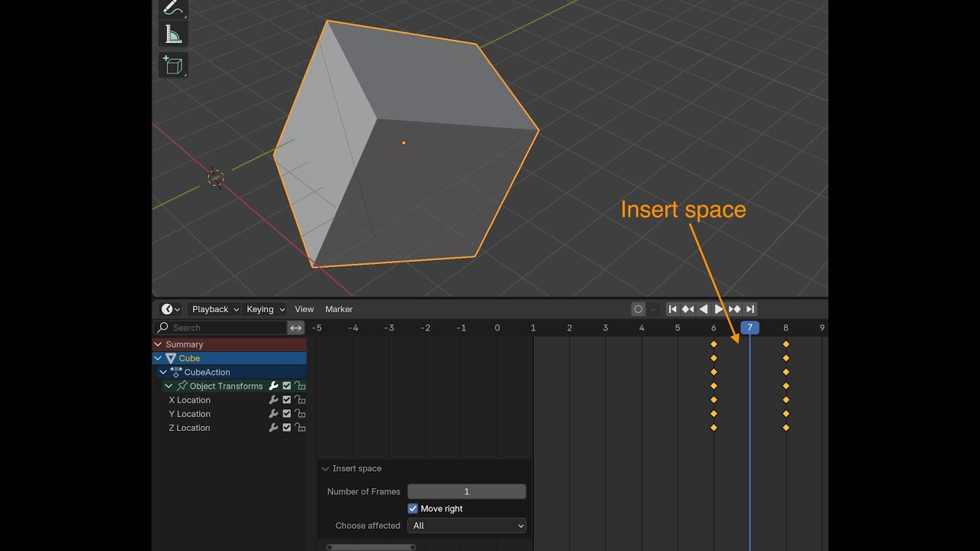
Task: Play animation in reverse
Action: [x=704, y=309]
